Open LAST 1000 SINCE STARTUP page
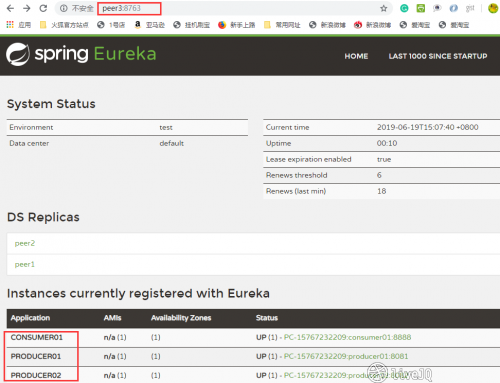 coord(438,56)
